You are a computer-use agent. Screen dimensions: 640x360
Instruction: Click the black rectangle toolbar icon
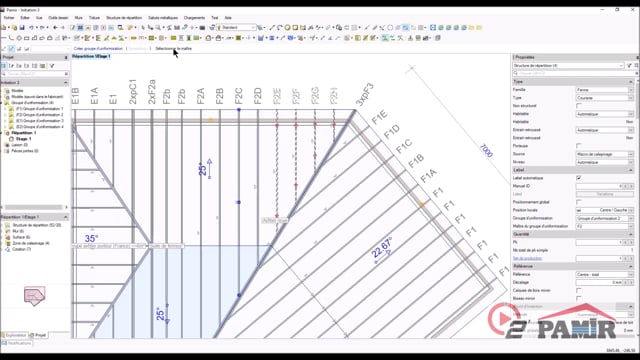[x=202, y=28]
